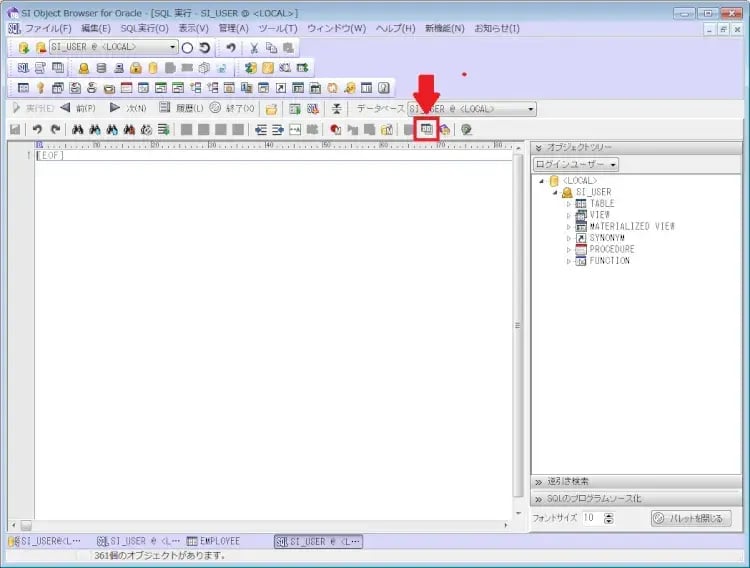Image resolution: width=750 pixels, height=568 pixels.
Task: Click the red-highlighted toolbar icon under the arrow
Action: click(x=427, y=129)
